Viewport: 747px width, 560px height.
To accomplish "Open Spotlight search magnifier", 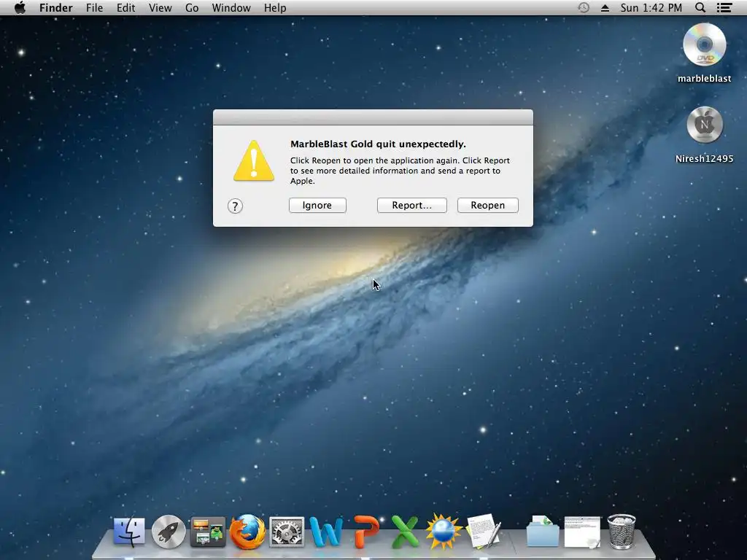I will pyautogui.click(x=700, y=7).
